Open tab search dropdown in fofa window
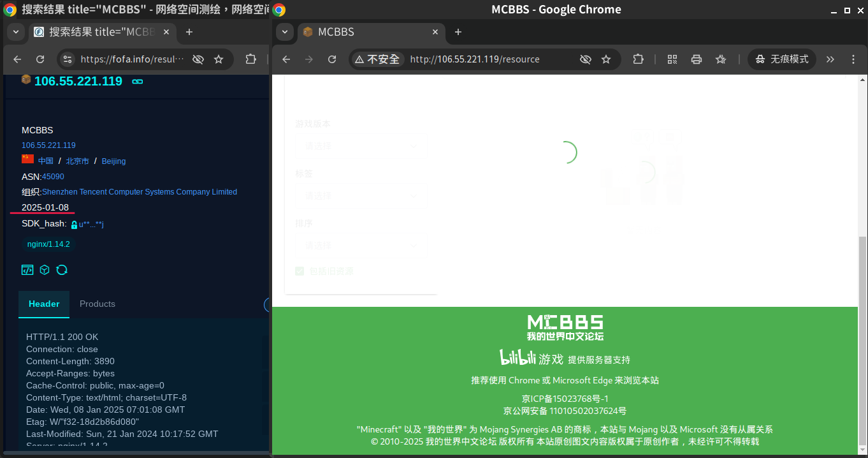This screenshot has height=458, width=868. pyautogui.click(x=15, y=32)
